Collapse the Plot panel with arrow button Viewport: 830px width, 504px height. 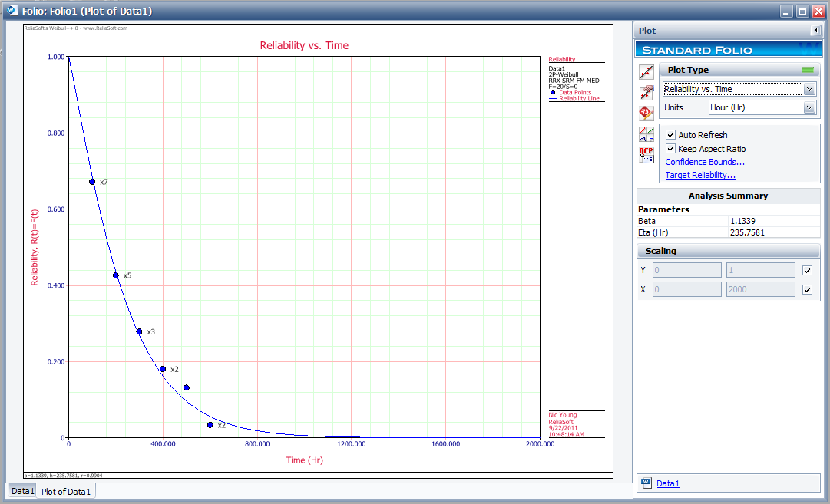[x=815, y=31]
